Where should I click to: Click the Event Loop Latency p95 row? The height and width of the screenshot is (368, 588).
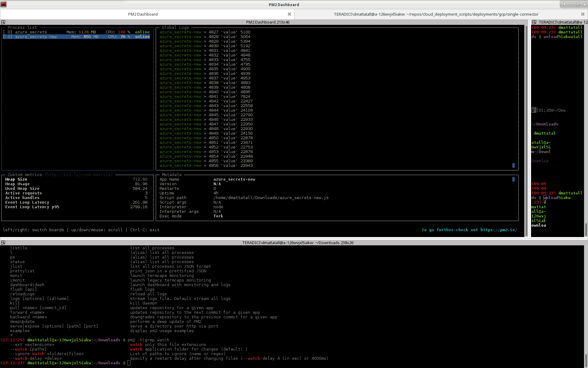(76, 207)
